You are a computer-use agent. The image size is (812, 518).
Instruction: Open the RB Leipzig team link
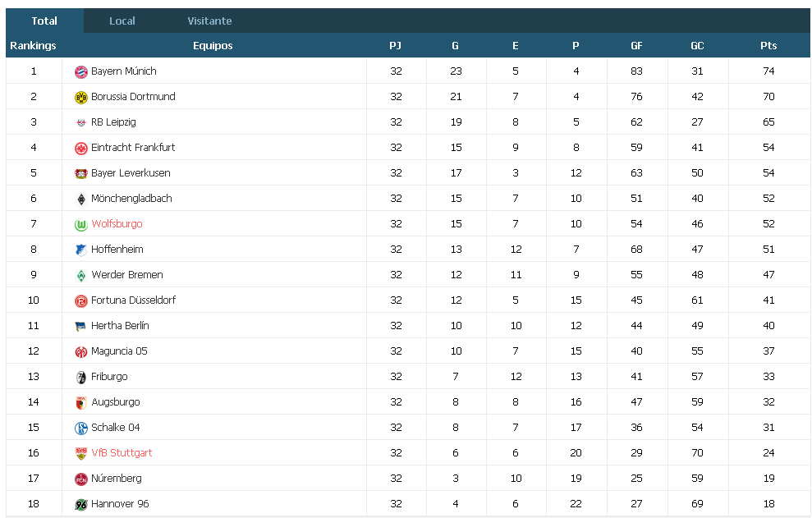click(113, 122)
